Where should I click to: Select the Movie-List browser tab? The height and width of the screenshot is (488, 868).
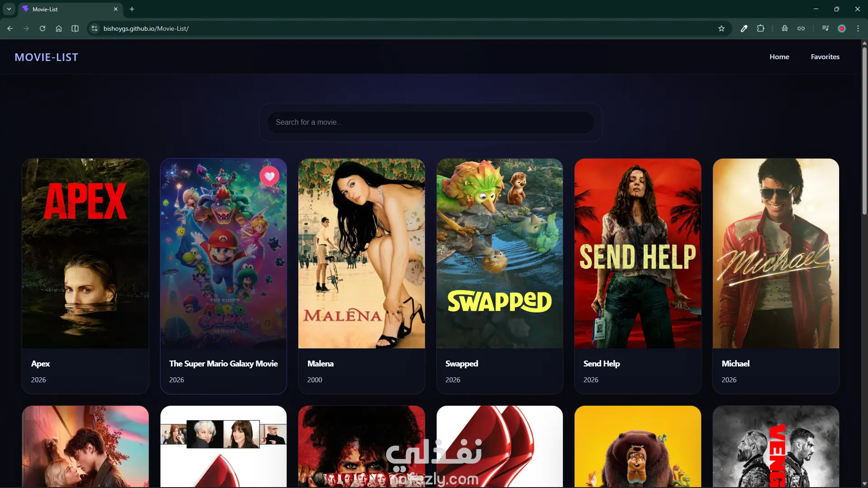pos(71,9)
